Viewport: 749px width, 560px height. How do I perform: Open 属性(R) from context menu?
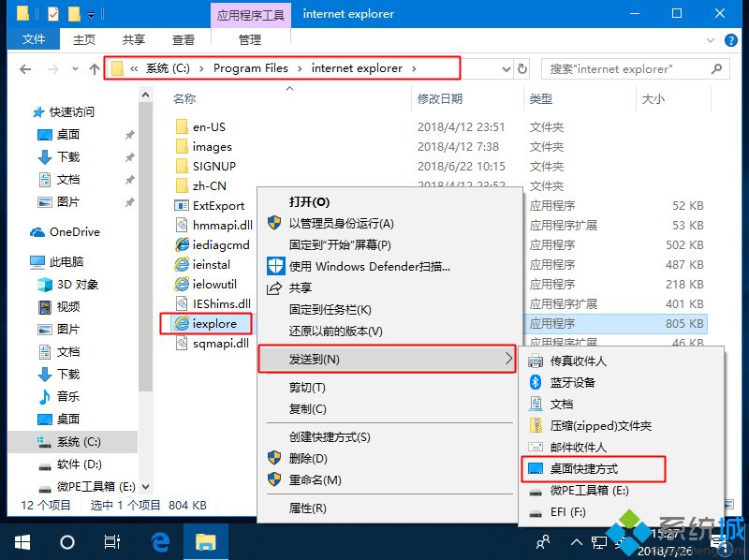tap(308, 508)
